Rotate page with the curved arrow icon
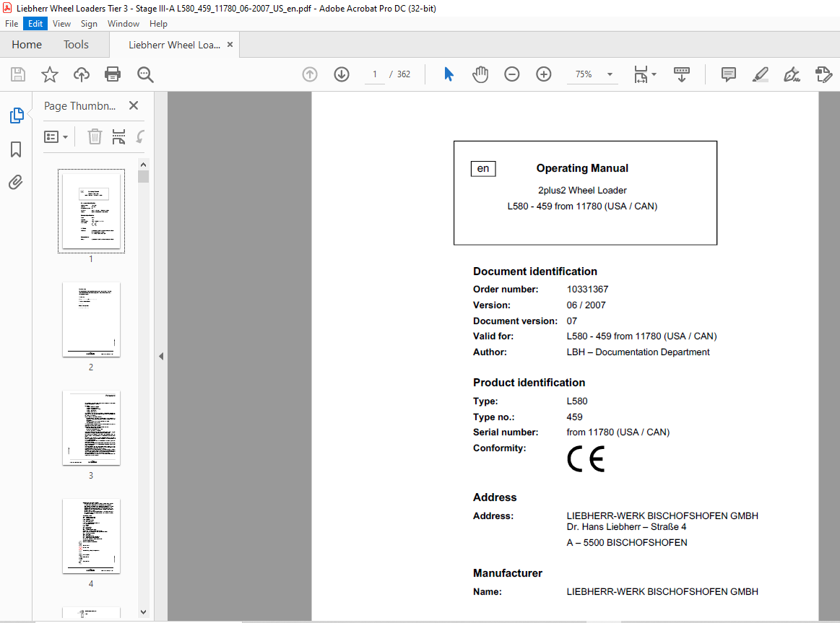Viewport: 840px width, 623px height. tap(140, 136)
